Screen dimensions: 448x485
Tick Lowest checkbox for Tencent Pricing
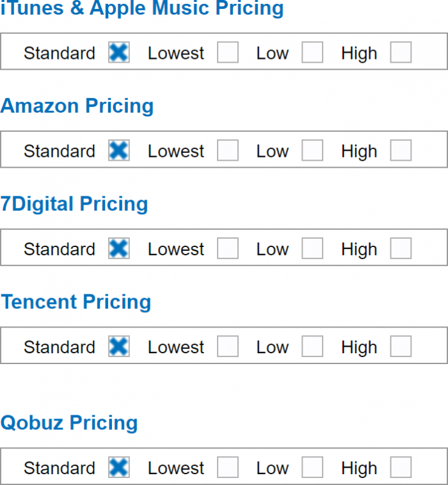point(228,346)
